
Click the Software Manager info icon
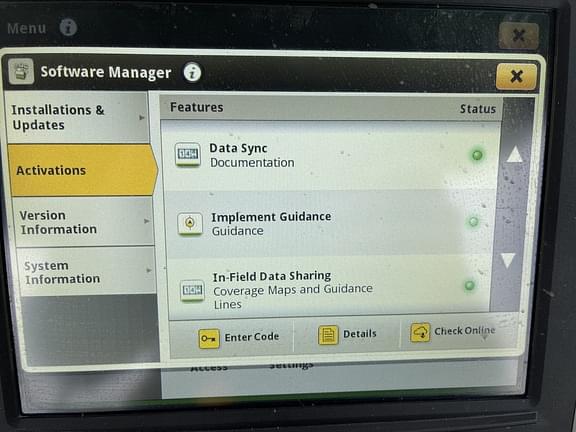point(192,72)
